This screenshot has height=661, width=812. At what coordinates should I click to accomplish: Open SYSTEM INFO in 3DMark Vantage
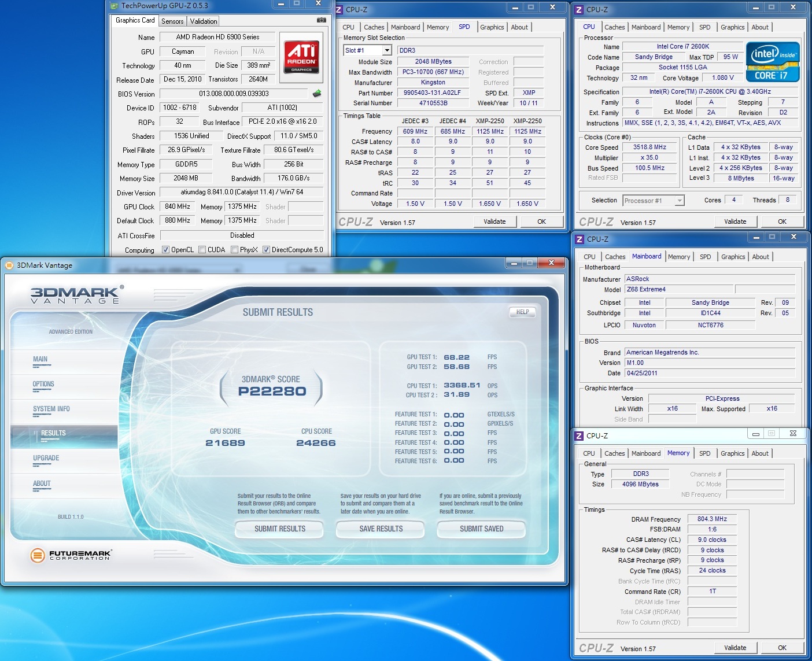tap(65, 411)
